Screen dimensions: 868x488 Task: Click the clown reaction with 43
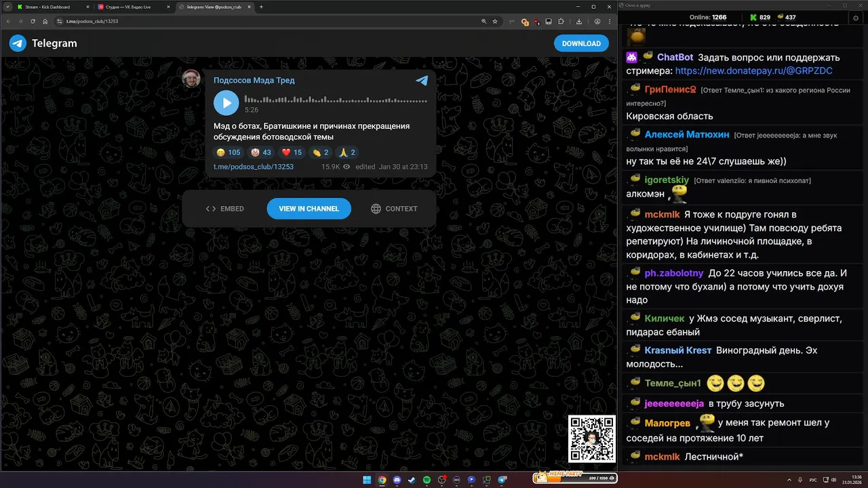point(260,152)
